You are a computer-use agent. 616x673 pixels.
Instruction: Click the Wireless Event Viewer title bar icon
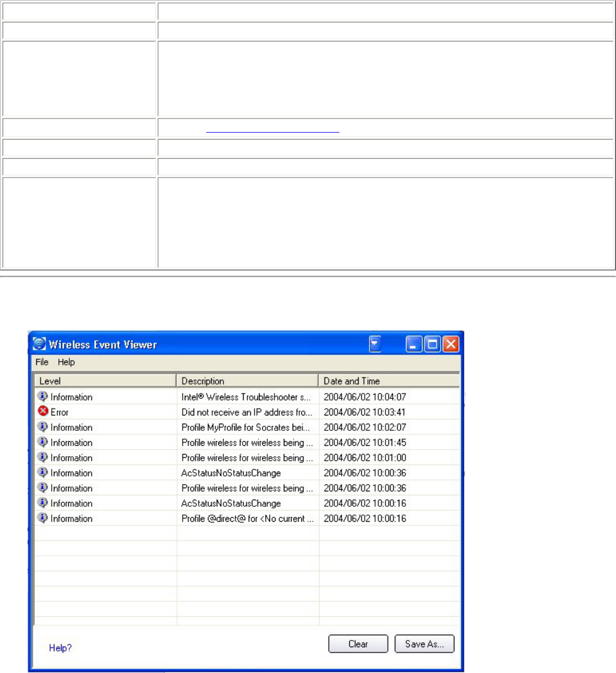tap(39, 344)
